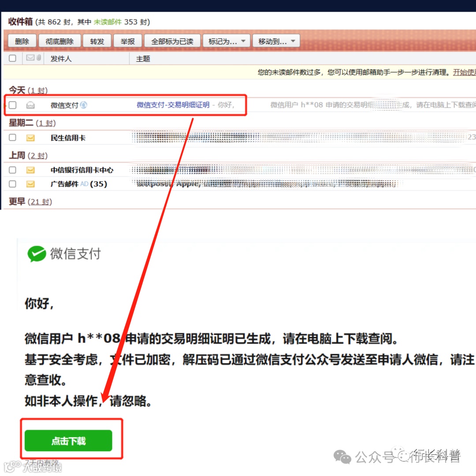This screenshot has width=476, height=476.
Task: Sort by 发件人 column header
Action: [x=61, y=59]
